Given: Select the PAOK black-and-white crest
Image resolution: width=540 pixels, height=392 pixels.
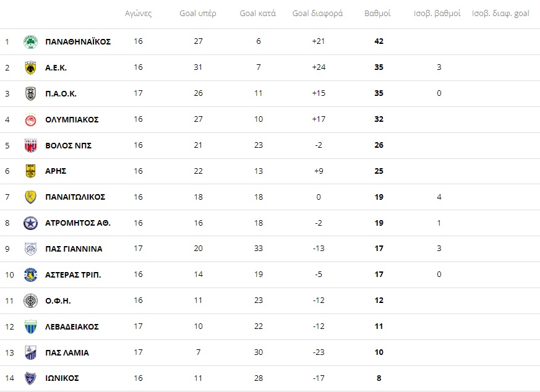Looking at the screenshot, I should point(30,93).
